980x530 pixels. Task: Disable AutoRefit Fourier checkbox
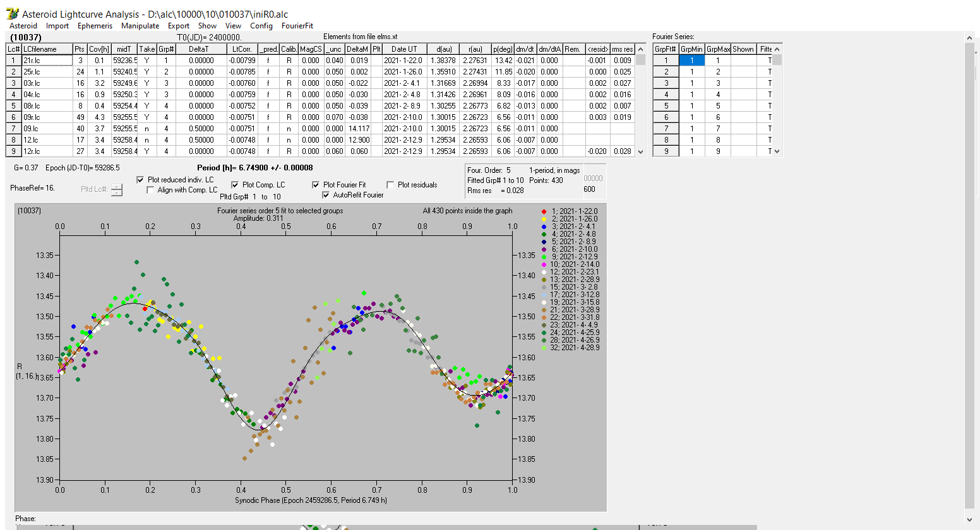tap(326, 195)
